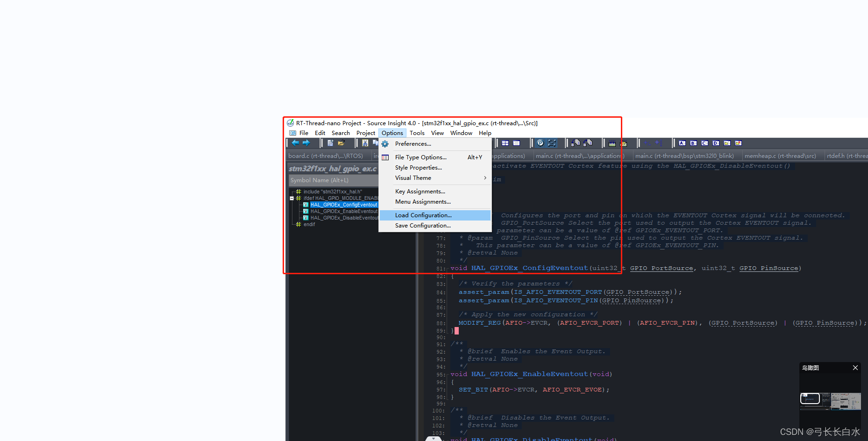This screenshot has height=441, width=868.
Task: Click the expand-all outline '+' list icon
Action: [659, 143]
